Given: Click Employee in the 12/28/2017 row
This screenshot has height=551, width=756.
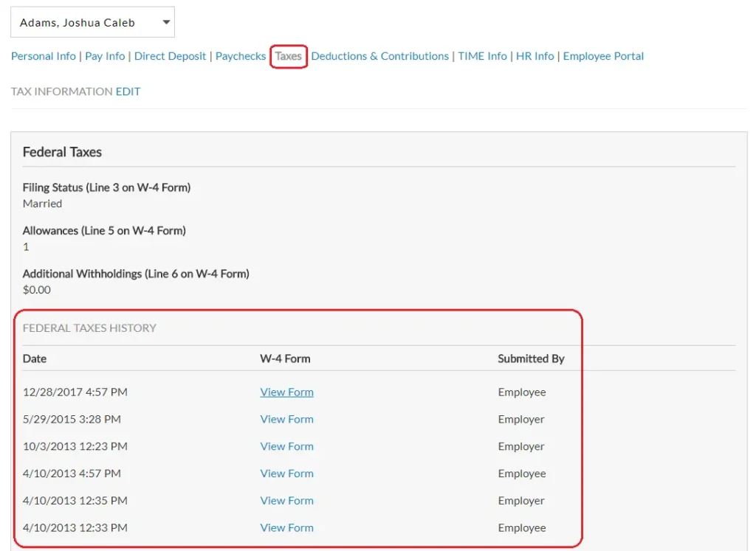Looking at the screenshot, I should tap(522, 392).
